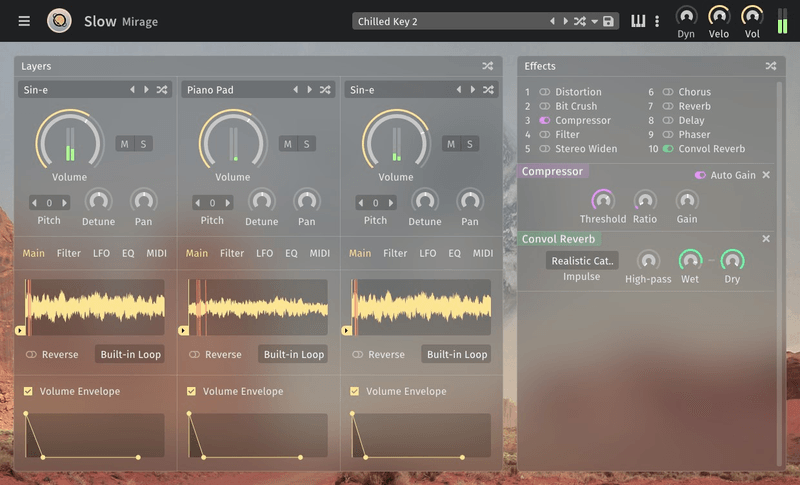The width and height of the screenshot is (800, 485).
Task: Open the piano keyboard icon
Action: 638,21
